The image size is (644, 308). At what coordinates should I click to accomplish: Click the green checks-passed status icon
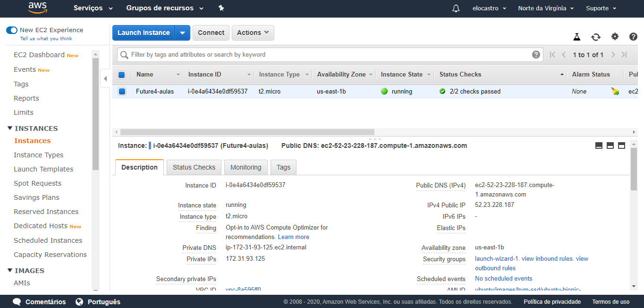point(442,92)
